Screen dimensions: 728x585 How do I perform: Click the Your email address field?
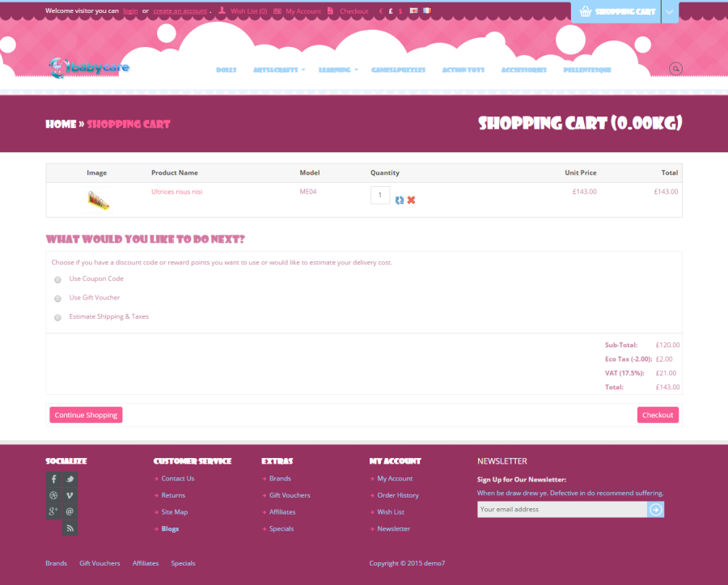tap(562, 509)
